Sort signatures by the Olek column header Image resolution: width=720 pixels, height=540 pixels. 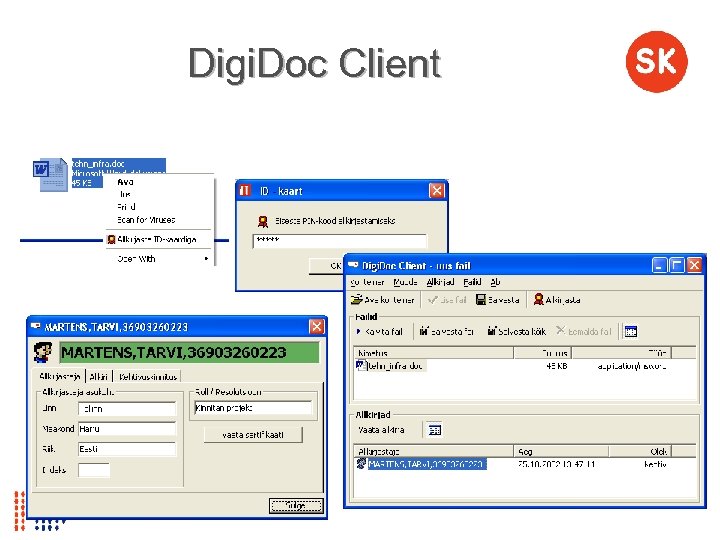[x=640, y=451]
